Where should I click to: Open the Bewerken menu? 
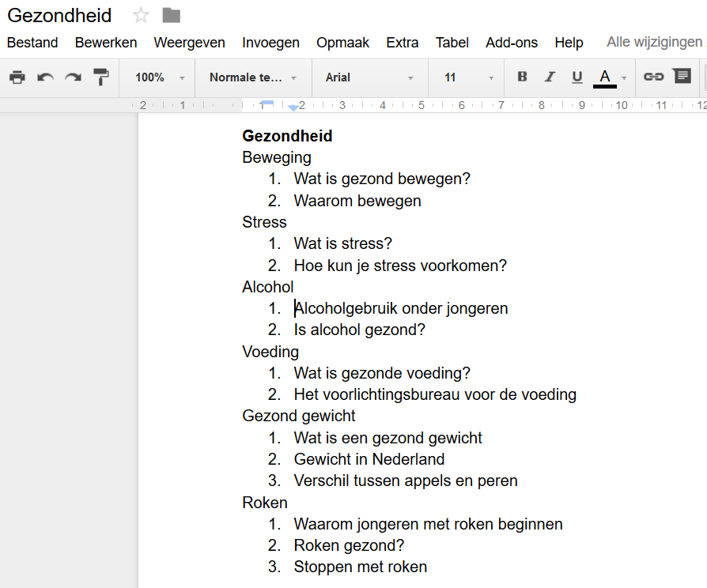pos(106,43)
